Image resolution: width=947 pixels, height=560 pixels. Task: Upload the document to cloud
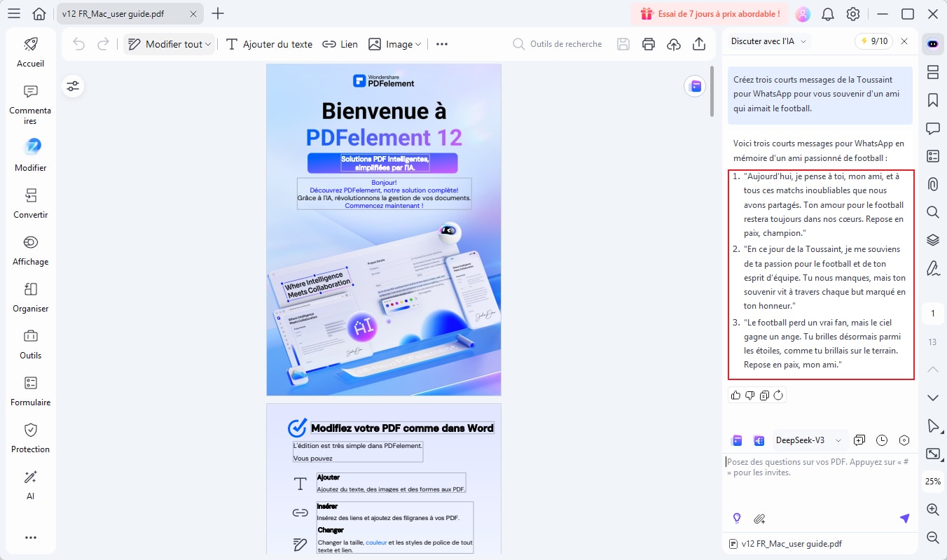coord(674,44)
